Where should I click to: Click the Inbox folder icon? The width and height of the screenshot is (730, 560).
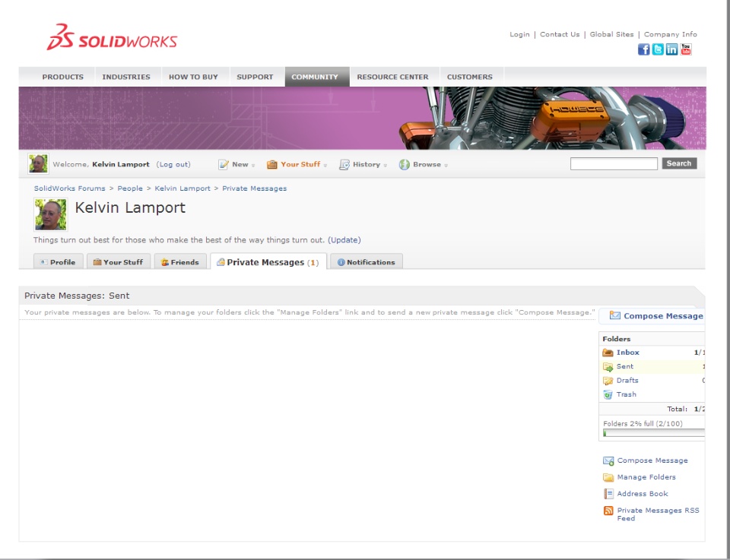[608, 353]
